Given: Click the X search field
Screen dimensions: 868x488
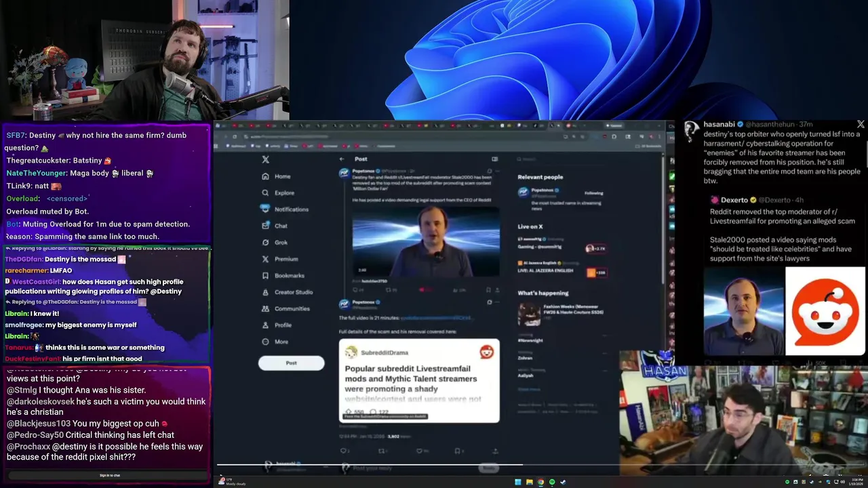Looking at the screenshot, I should coord(560,159).
